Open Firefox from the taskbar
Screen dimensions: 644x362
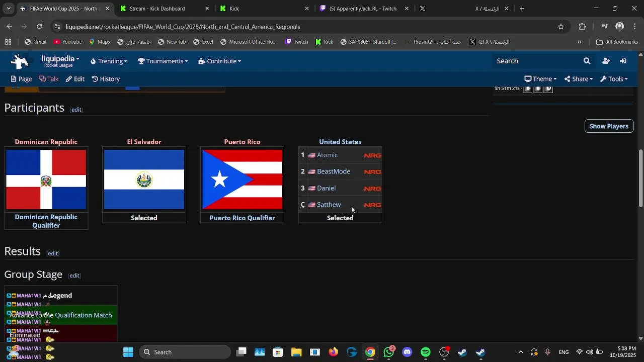point(333,352)
